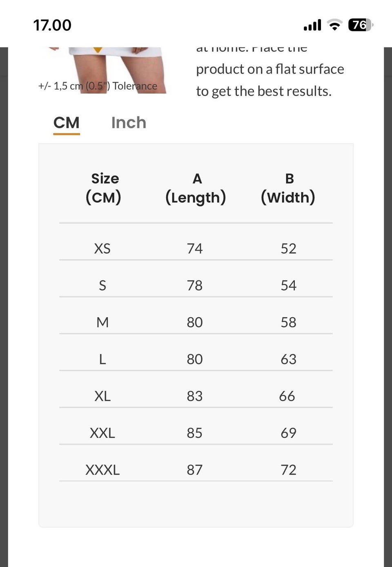Tap the XS length value 74

pyautogui.click(x=195, y=249)
